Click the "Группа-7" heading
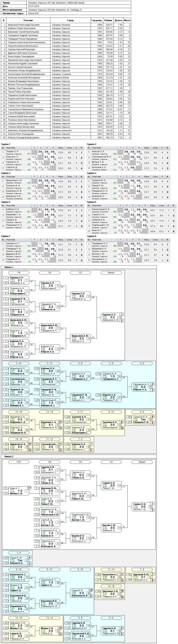The height and width of the screenshot is (644, 178). point(6,236)
